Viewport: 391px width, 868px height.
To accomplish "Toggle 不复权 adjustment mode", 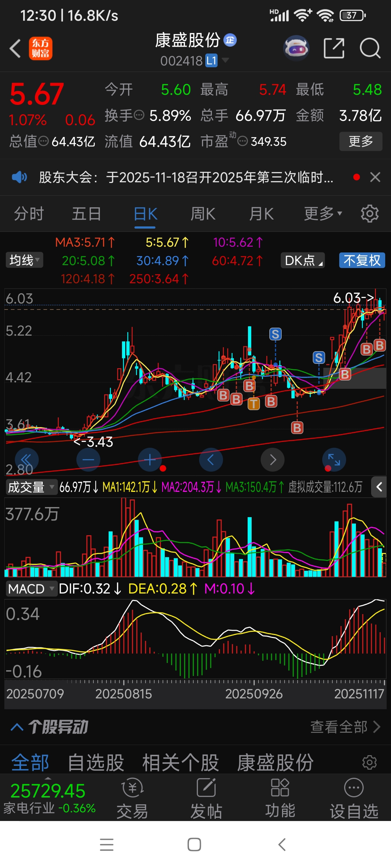I will (x=362, y=260).
